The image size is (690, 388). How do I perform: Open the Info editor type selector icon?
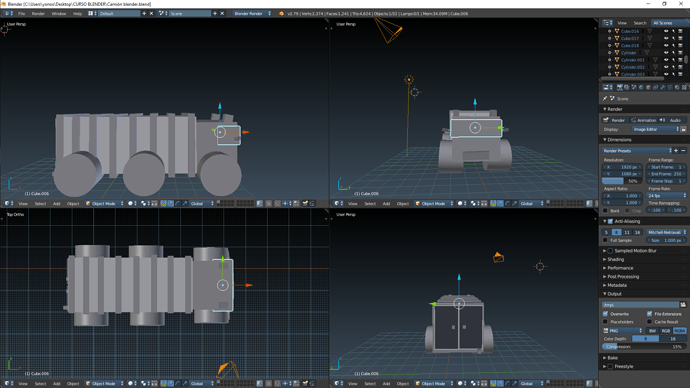[x=8, y=14]
